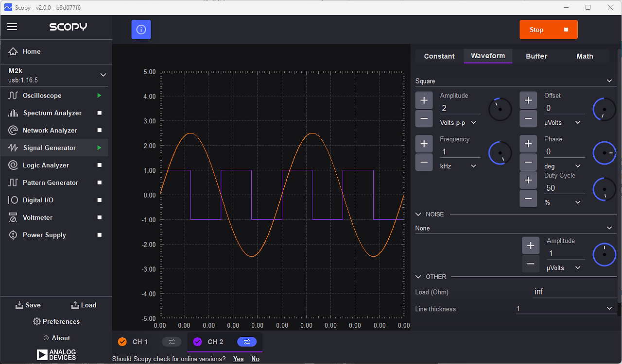Decrease Offset with minus button

pyautogui.click(x=528, y=118)
